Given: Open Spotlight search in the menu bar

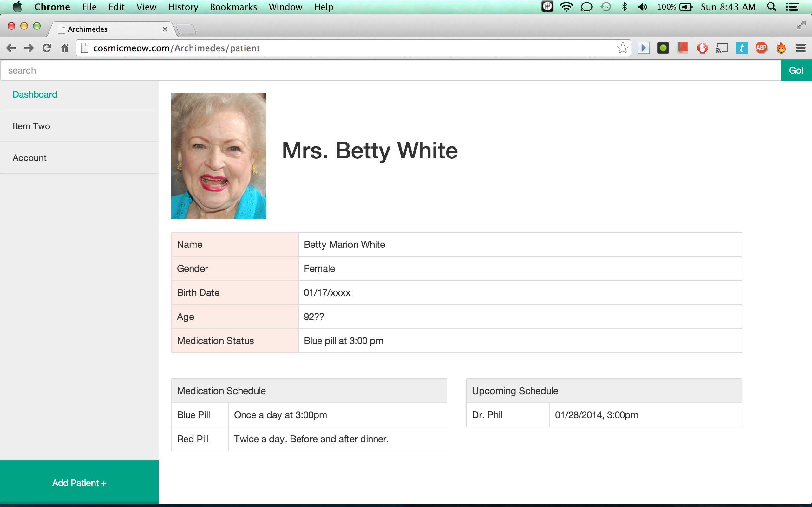Looking at the screenshot, I should click(x=771, y=7).
